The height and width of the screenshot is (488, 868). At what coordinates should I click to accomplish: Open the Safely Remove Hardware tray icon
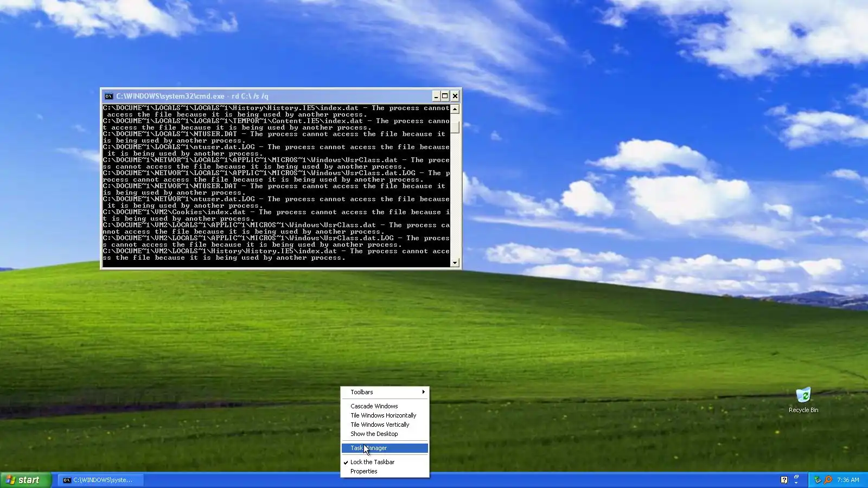pyautogui.click(x=818, y=480)
